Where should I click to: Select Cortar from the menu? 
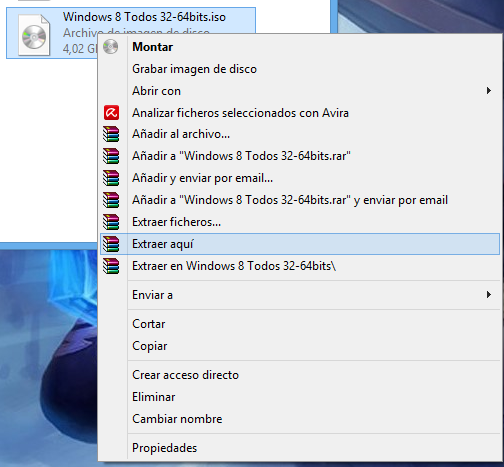tap(300, 324)
